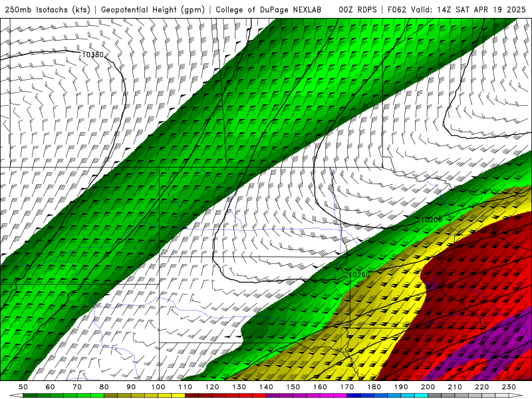
Task: Click the 60 knot legend label
Action: point(51,387)
